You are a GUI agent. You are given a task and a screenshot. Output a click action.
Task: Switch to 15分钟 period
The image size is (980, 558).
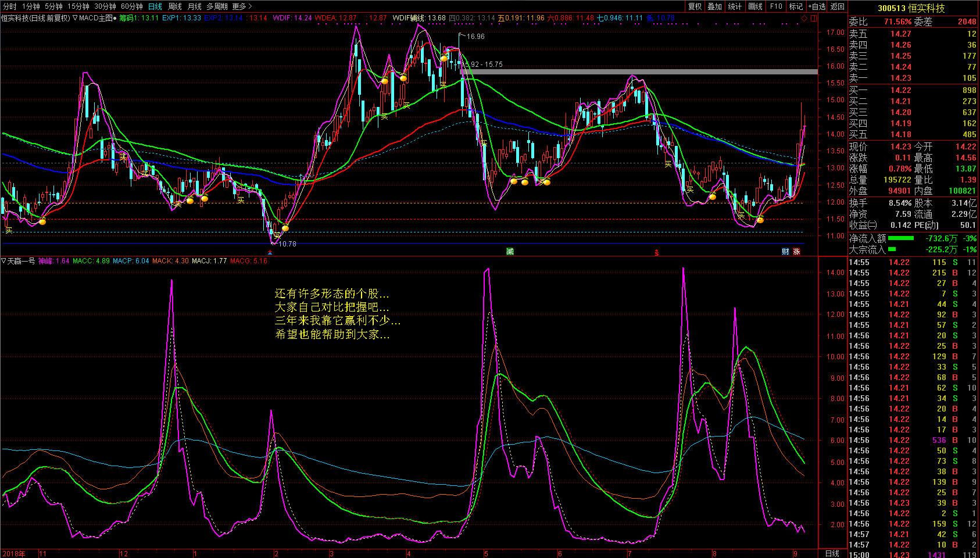[78, 6]
